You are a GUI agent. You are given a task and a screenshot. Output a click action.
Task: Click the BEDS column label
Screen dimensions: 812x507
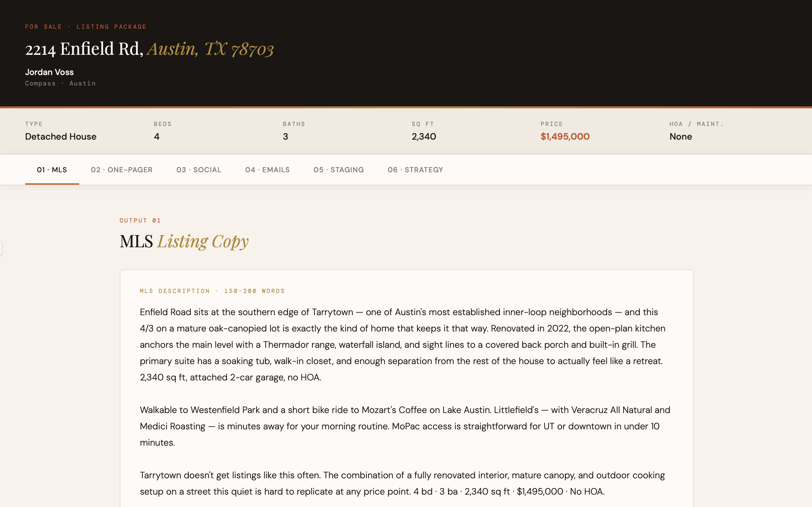[x=162, y=124]
